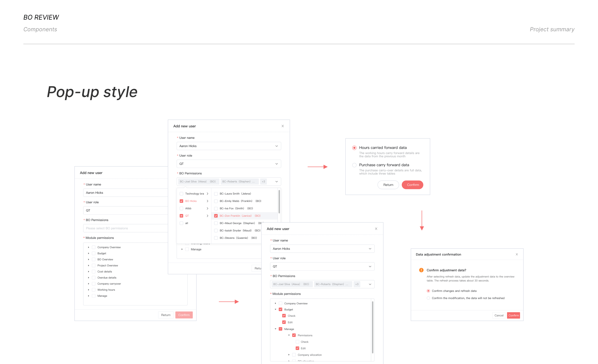The width and height of the screenshot is (598, 364).
Task: Collapse BO Permissions dropdown in cascader dialog
Action: click(276, 182)
